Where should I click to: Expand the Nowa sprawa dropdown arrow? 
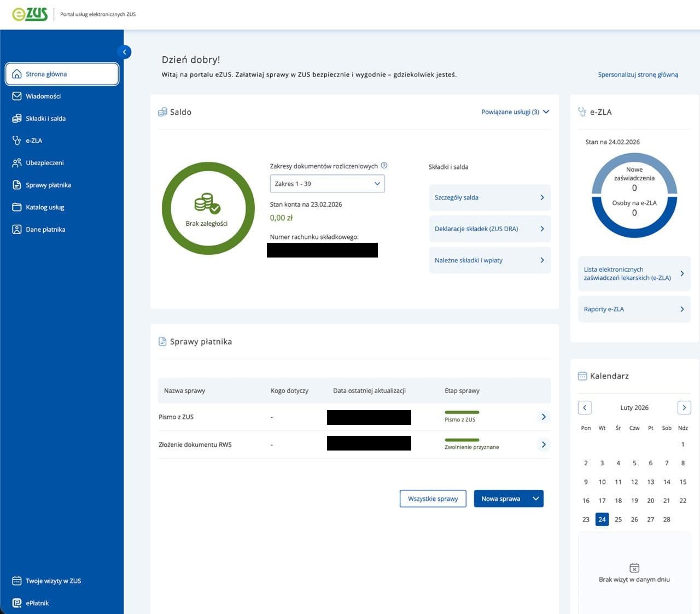click(x=536, y=499)
